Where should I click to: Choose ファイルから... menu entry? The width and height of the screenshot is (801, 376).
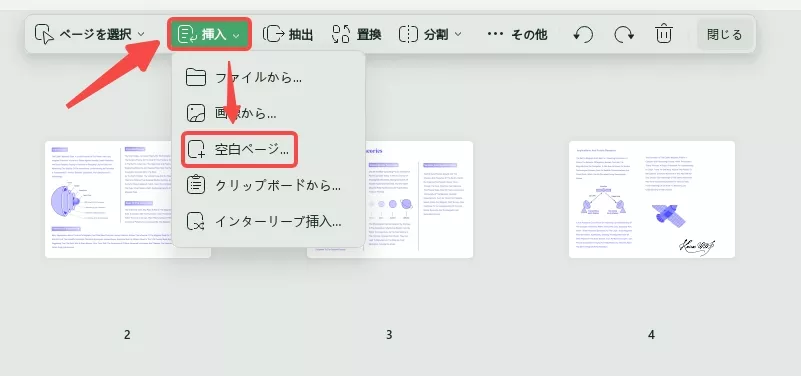click(x=269, y=78)
